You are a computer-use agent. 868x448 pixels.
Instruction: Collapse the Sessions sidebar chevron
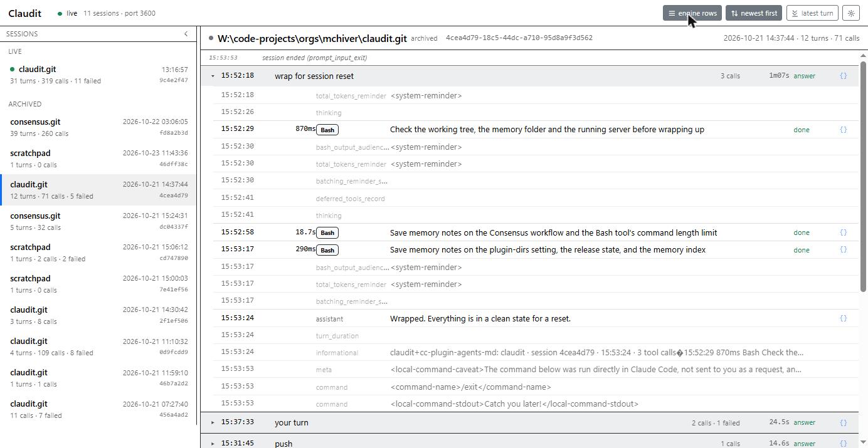(x=186, y=34)
